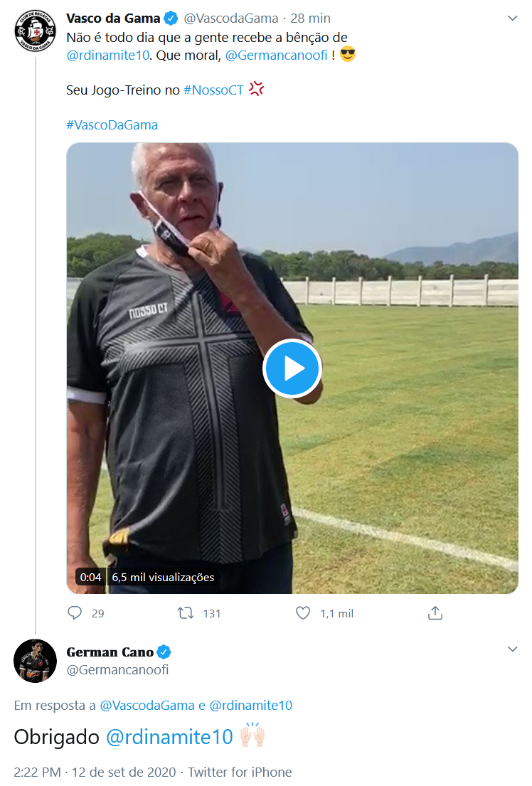Expand Vasco da Gama tweet options chevron

tap(512, 17)
